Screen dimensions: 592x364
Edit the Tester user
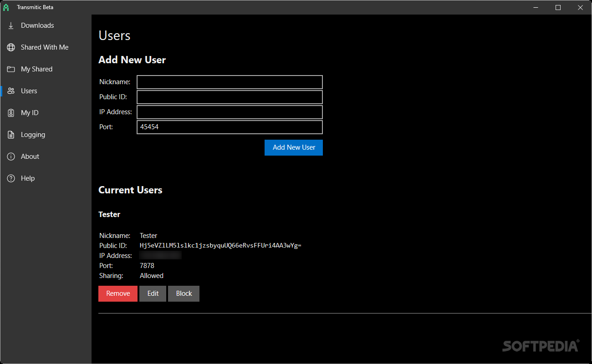pos(153,293)
